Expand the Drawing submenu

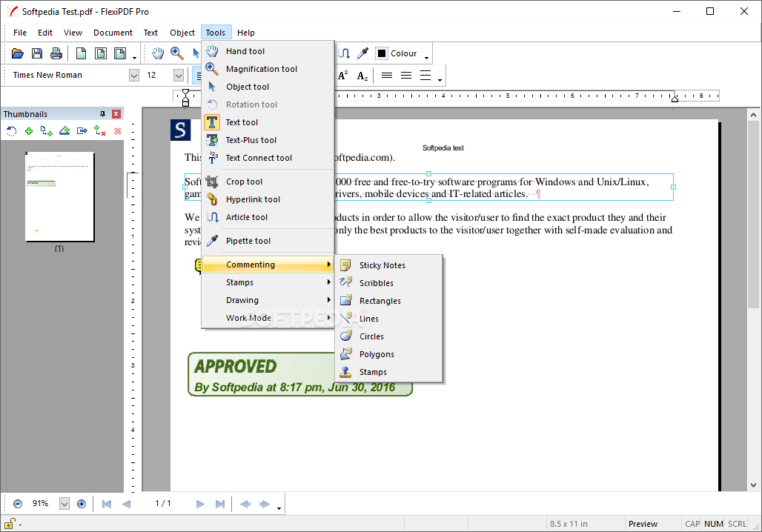pos(268,300)
